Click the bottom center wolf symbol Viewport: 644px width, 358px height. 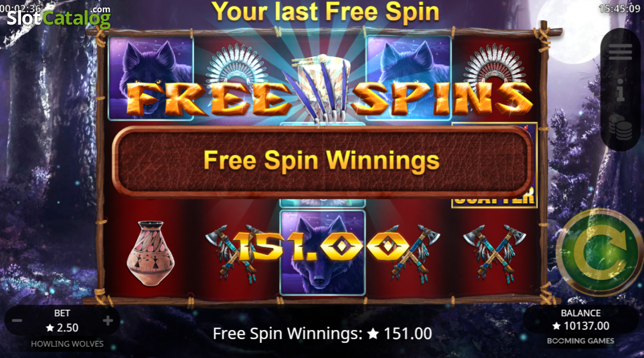pyautogui.click(x=323, y=253)
